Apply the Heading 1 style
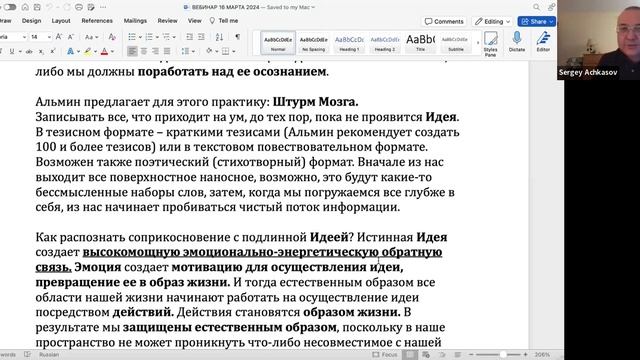Image resolution: width=640 pixels, height=360 pixels. point(349,43)
